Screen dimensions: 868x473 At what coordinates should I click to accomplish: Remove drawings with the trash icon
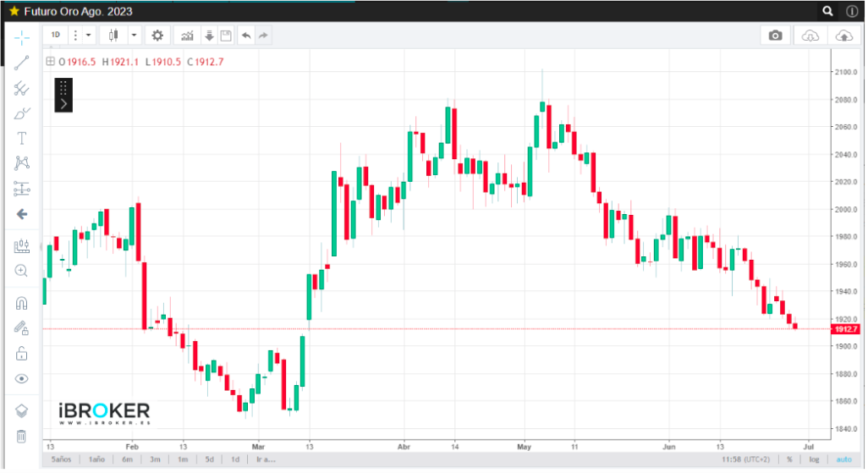point(22,437)
